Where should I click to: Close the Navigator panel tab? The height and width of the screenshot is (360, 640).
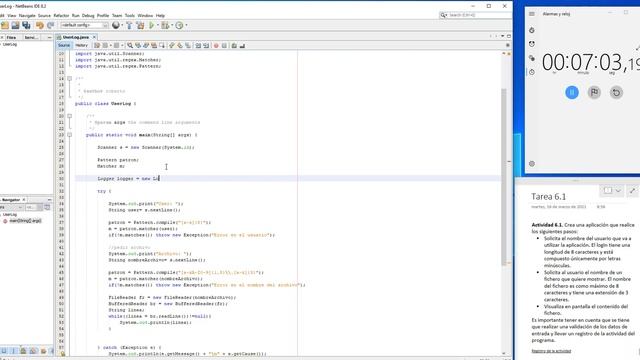pos(24,200)
